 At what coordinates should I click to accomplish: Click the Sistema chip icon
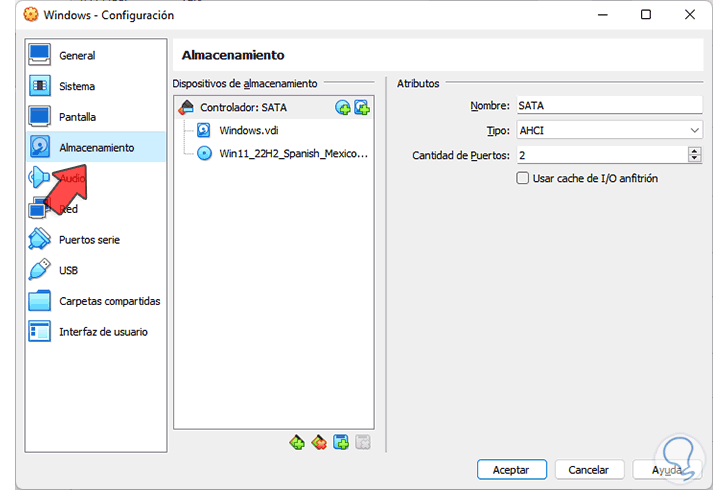[x=39, y=85]
